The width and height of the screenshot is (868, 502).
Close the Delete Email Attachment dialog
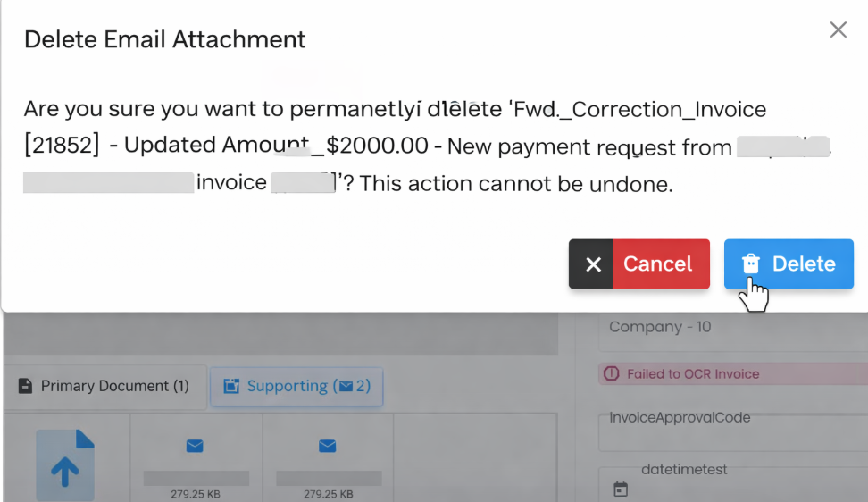click(x=838, y=30)
